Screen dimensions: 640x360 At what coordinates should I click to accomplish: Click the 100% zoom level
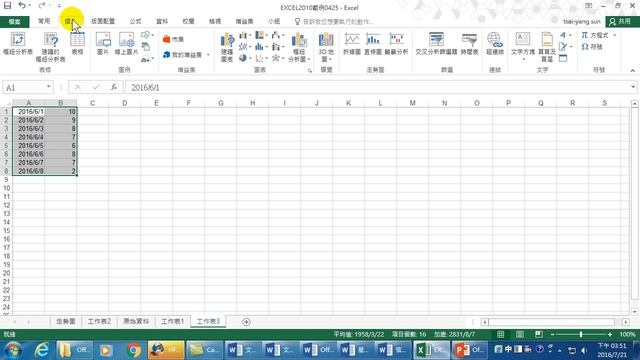(627, 334)
